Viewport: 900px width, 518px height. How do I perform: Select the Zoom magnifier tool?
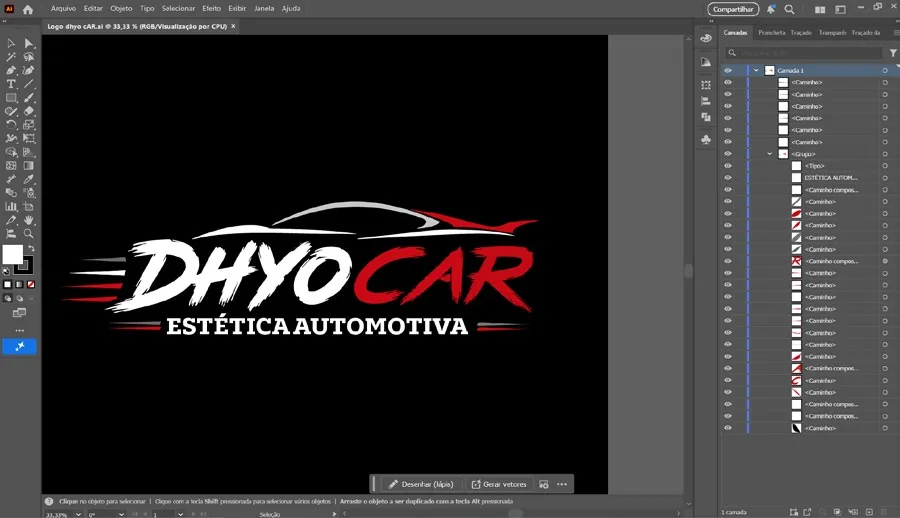click(29, 234)
